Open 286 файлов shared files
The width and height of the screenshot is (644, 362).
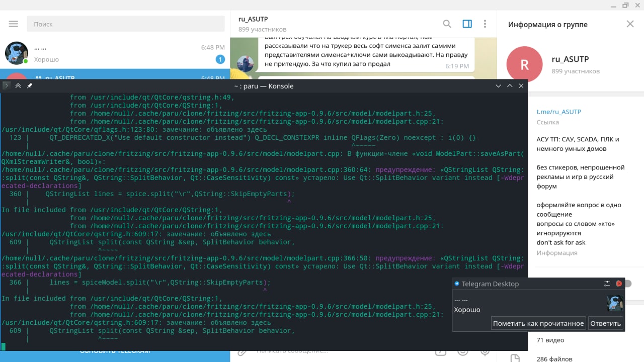pos(554,359)
